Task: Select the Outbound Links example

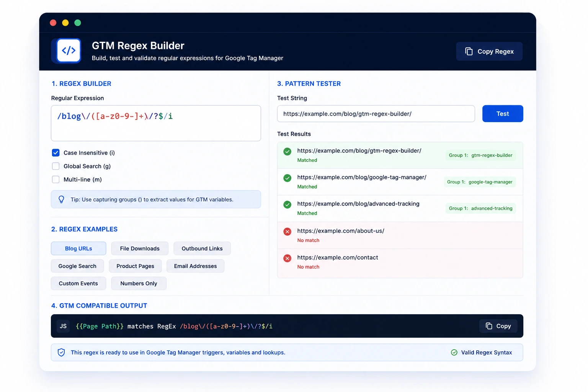Action: [x=202, y=248]
